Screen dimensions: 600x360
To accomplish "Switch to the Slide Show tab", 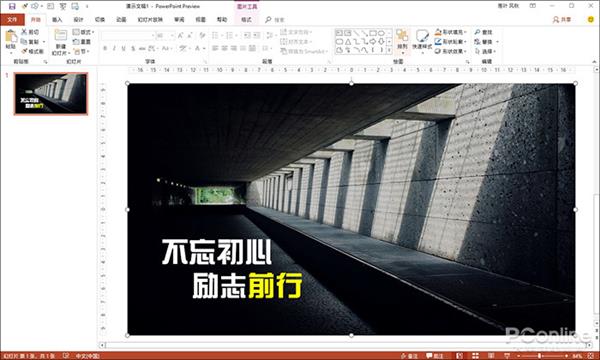I will (x=150, y=20).
